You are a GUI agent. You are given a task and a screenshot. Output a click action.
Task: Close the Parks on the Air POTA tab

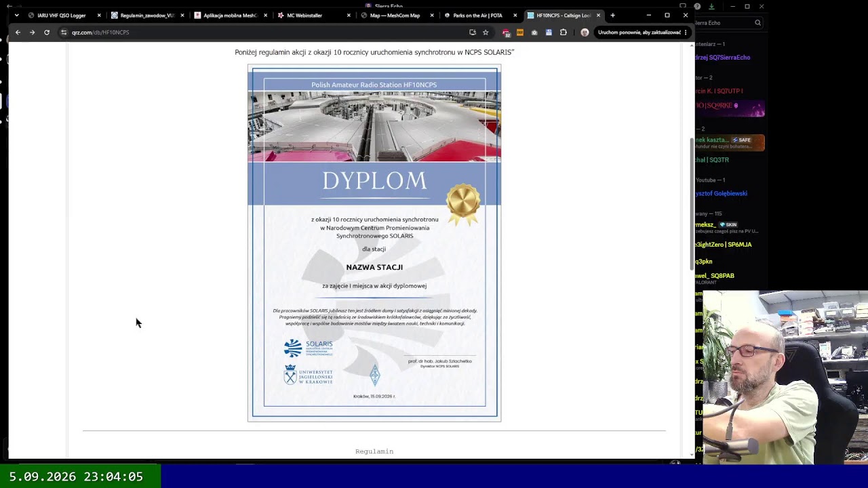point(515,16)
